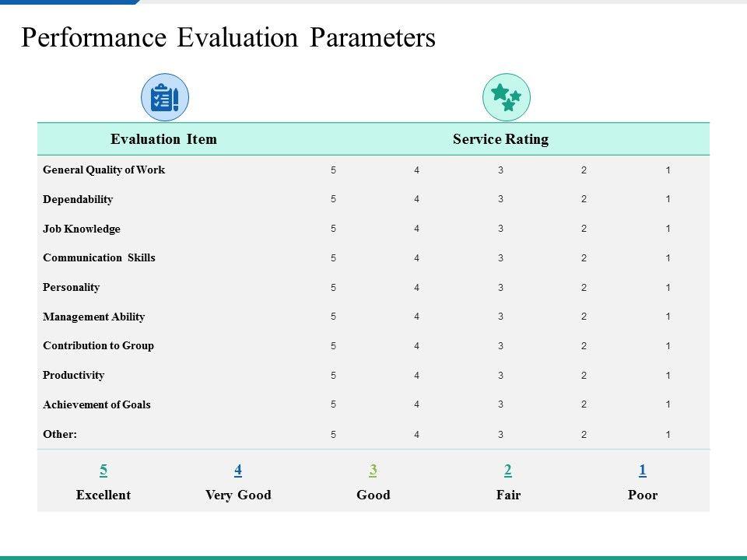Click the Other: row label
This screenshot has height=560, width=747.
coord(60,434)
